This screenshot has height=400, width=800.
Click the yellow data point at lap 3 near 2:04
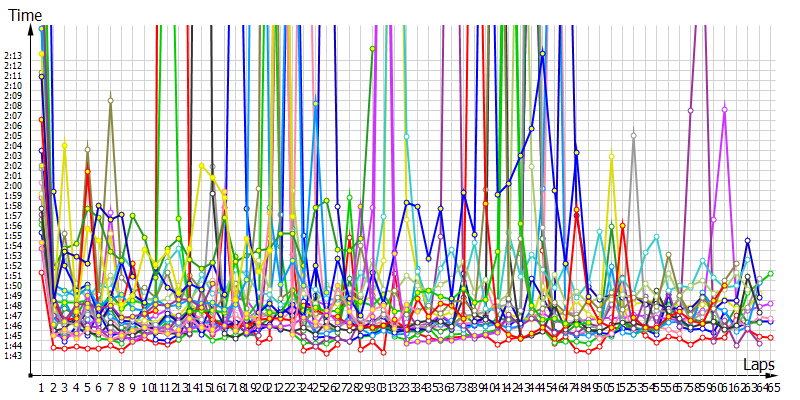(x=65, y=145)
